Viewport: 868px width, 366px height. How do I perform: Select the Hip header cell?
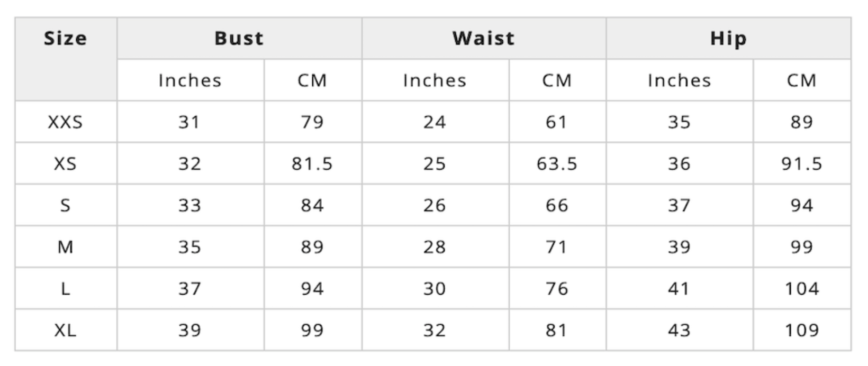pos(728,39)
